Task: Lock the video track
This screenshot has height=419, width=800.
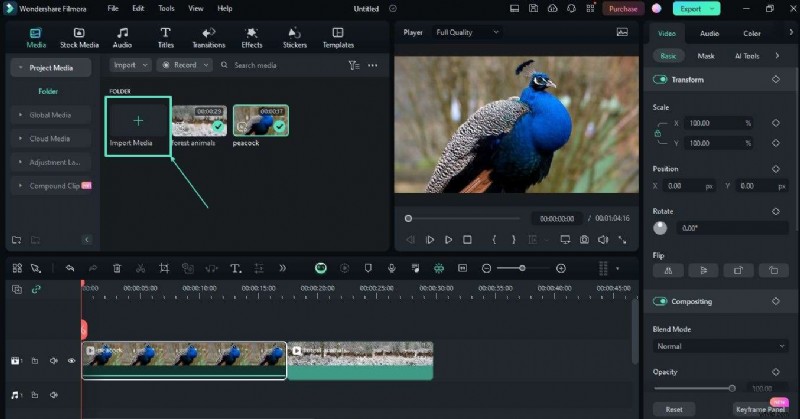Action: pos(35,361)
